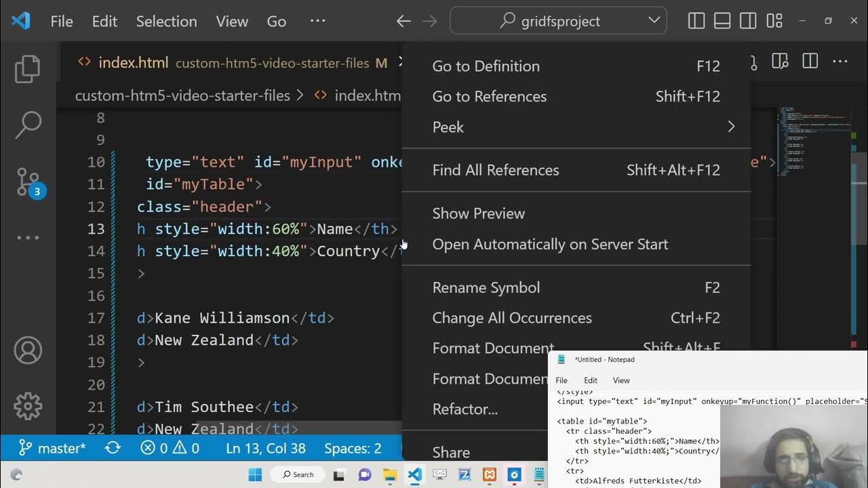Open the Search view in activity bar
This screenshot has height=488, width=868.
[x=28, y=125]
